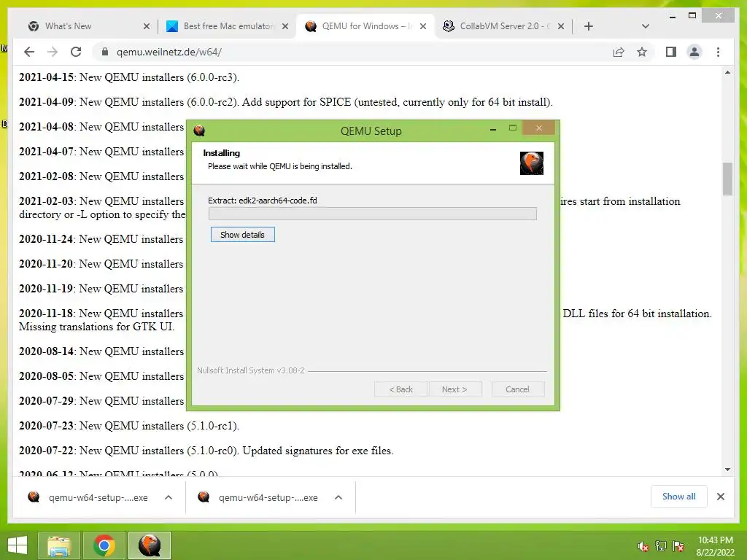This screenshot has width=747, height=560.
Task: Click Show details in QEMU Setup
Action: point(242,235)
